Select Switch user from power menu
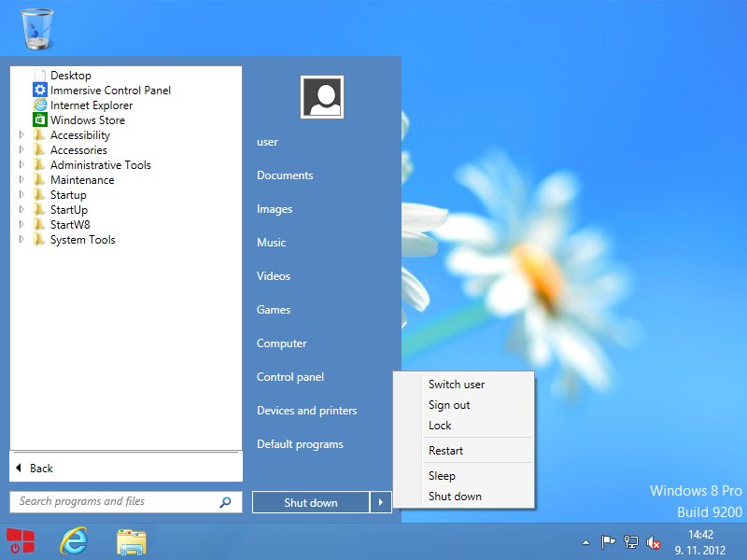Image resolution: width=747 pixels, height=560 pixels. [457, 385]
